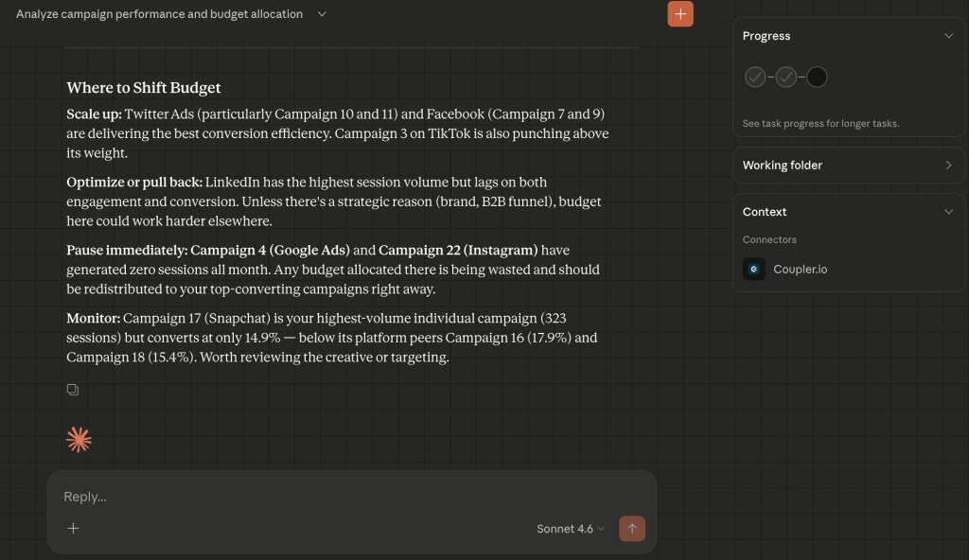Click the plus icon in the reply box
The height and width of the screenshot is (560, 969).
[x=73, y=528]
